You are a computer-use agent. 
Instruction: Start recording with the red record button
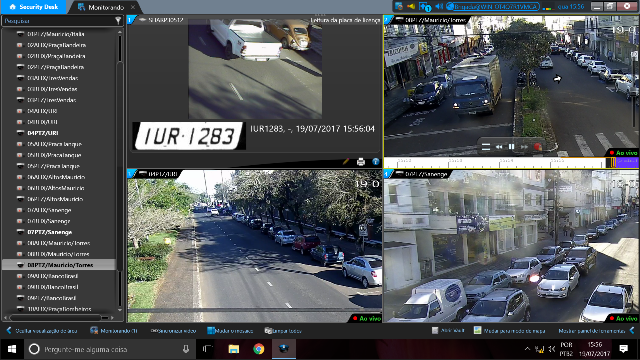(x=538, y=147)
